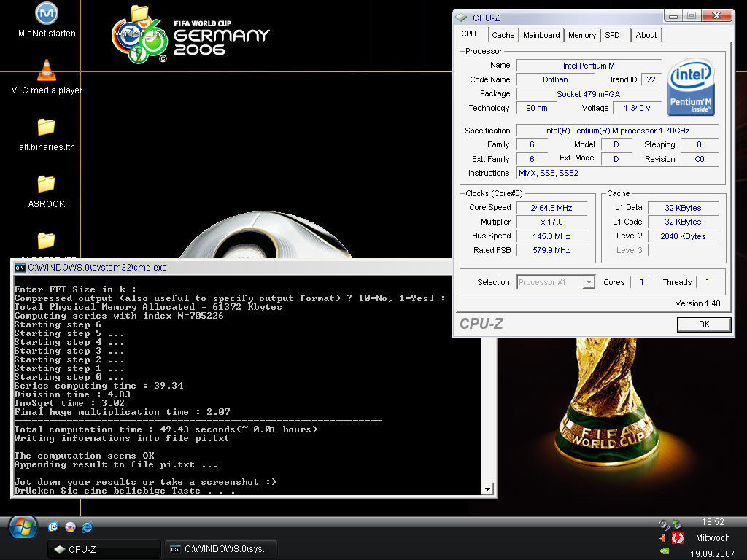Click the Multiplier value x 17.0
Viewport: 747px width, 560px height.
[551, 222]
